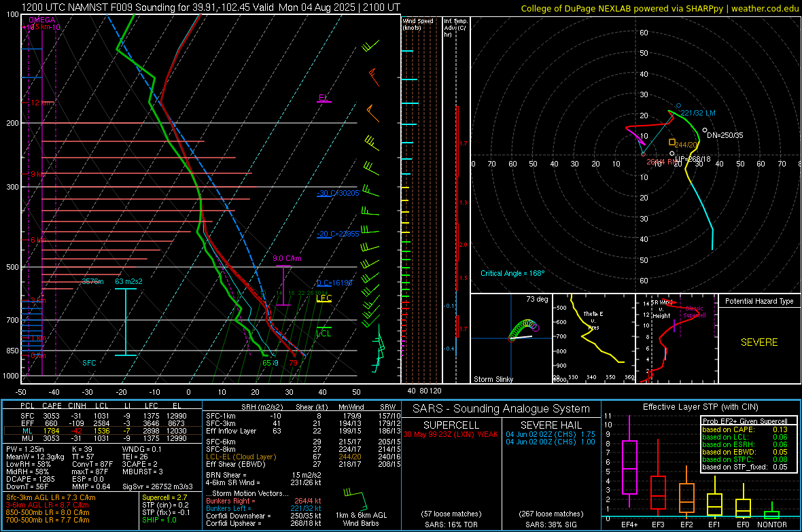Click the K = 39 index value
Viewport: 802px width, 532px height.
(x=82, y=449)
